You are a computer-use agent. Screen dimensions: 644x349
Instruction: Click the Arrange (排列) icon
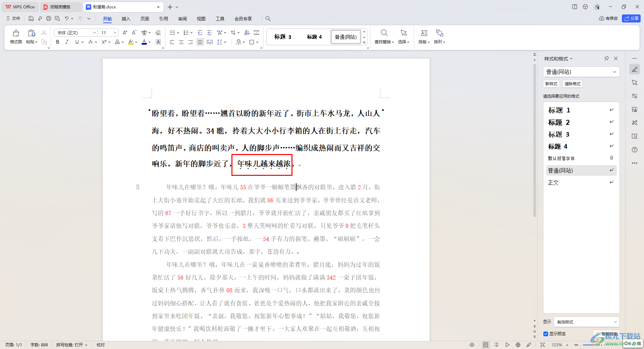(439, 33)
